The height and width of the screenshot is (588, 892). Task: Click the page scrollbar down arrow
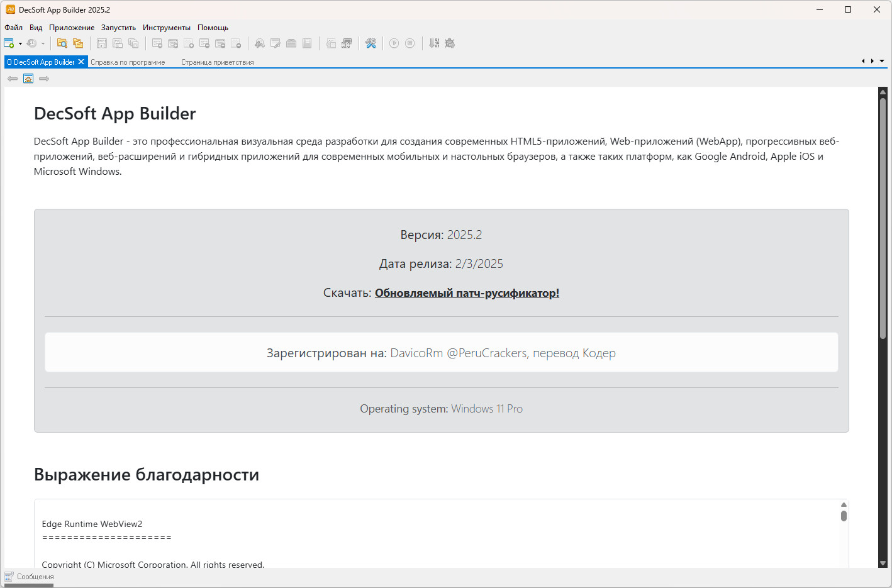pos(883,563)
